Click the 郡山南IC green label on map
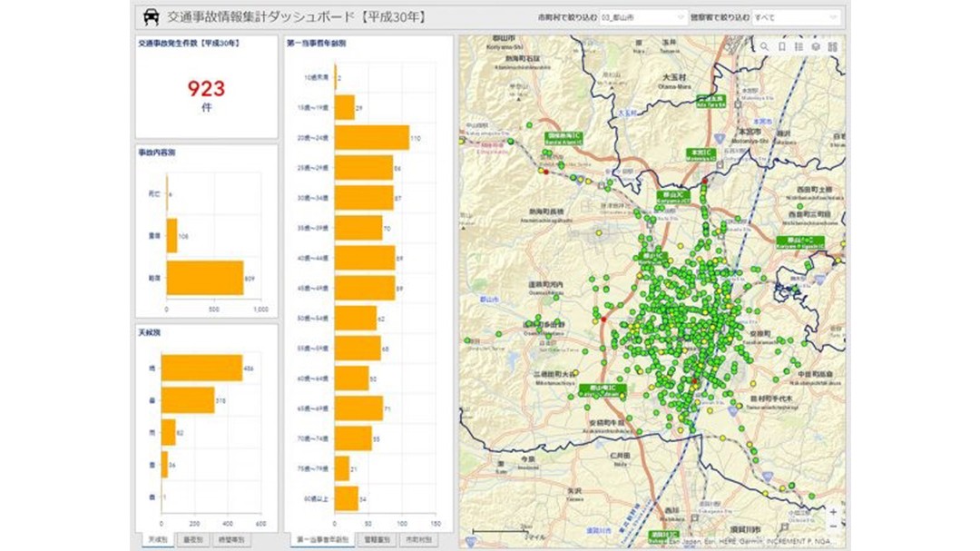The image size is (980, 551). (603, 390)
